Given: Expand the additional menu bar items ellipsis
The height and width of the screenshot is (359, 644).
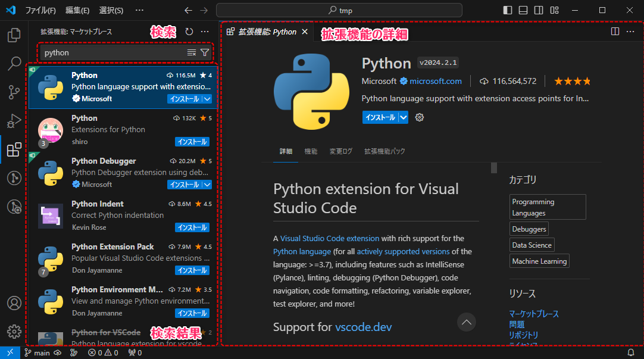Looking at the screenshot, I should (x=140, y=10).
